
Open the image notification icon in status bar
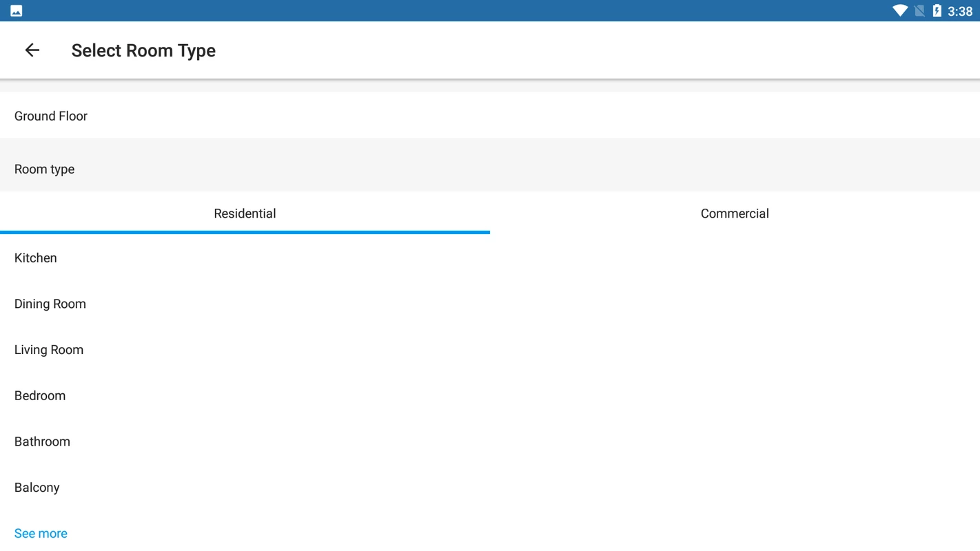[17, 11]
